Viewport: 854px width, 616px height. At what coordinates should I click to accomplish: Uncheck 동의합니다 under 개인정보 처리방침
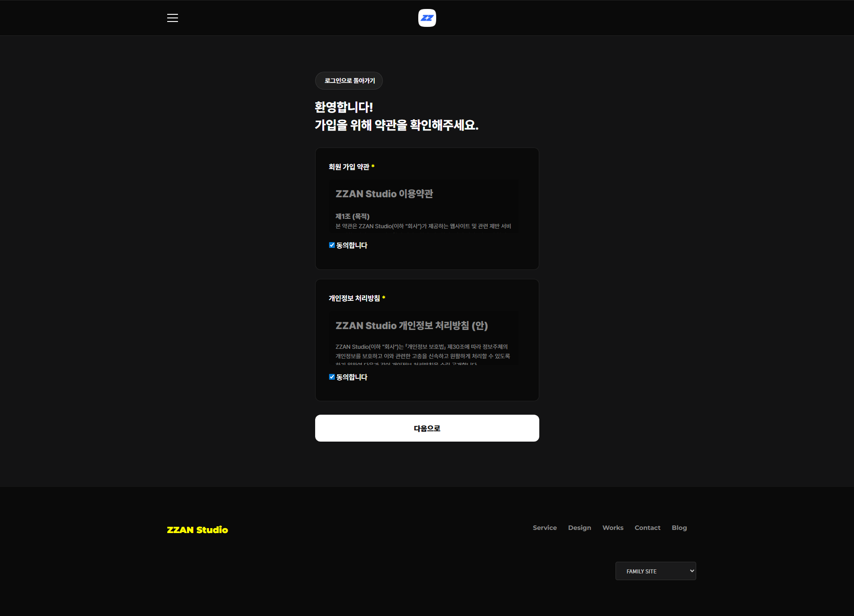point(332,377)
